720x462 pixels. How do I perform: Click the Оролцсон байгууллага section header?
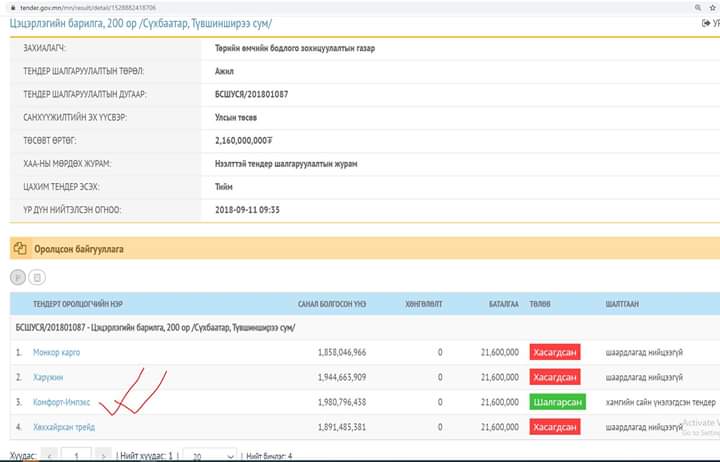[x=365, y=248]
